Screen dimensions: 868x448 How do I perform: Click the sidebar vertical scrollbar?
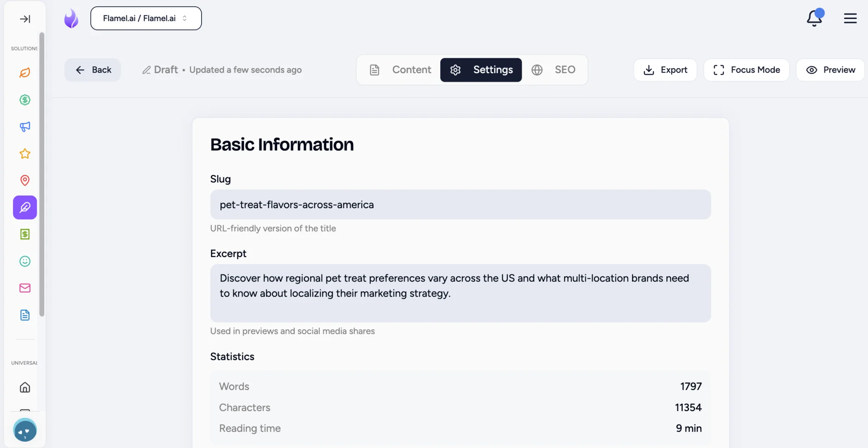(x=42, y=174)
